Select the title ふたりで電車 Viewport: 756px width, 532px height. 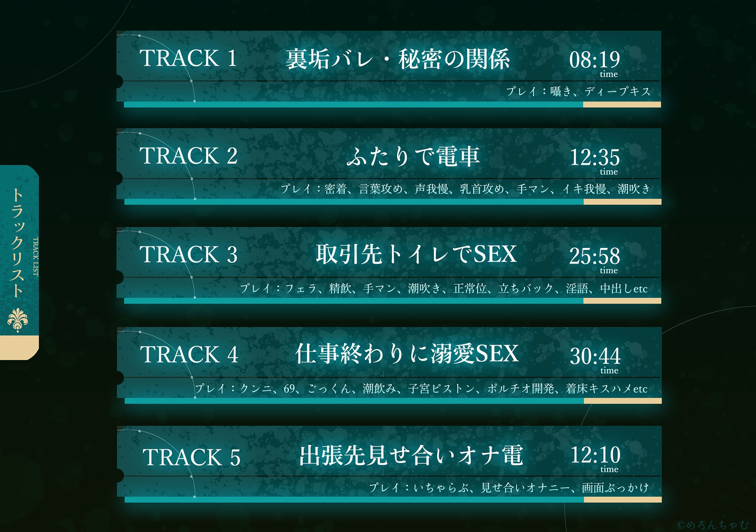[x=413, y=156]
